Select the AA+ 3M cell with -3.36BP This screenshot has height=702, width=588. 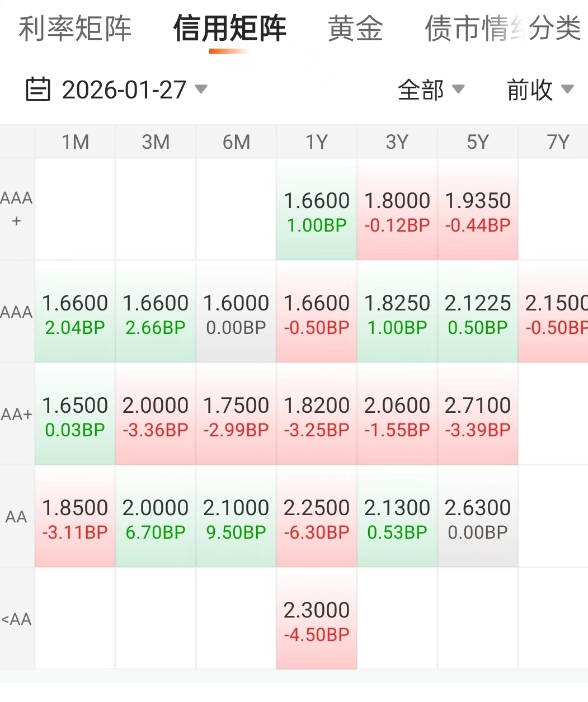[156, 414]
